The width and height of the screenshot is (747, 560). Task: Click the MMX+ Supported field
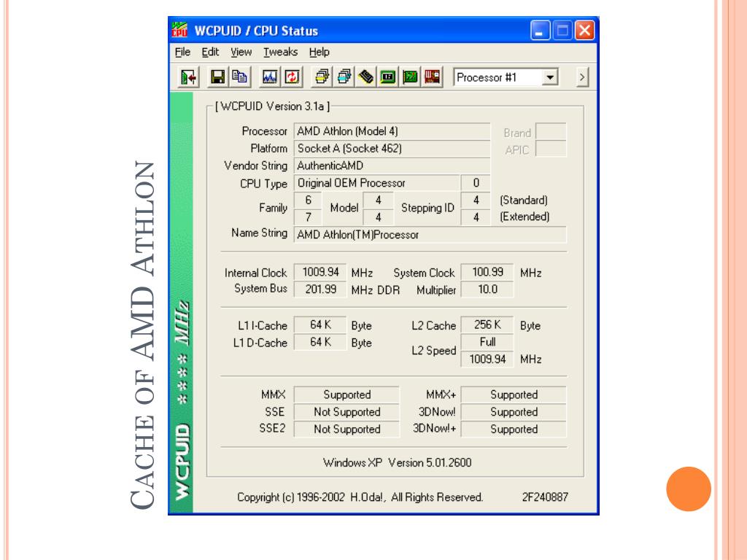coord(514,394)
